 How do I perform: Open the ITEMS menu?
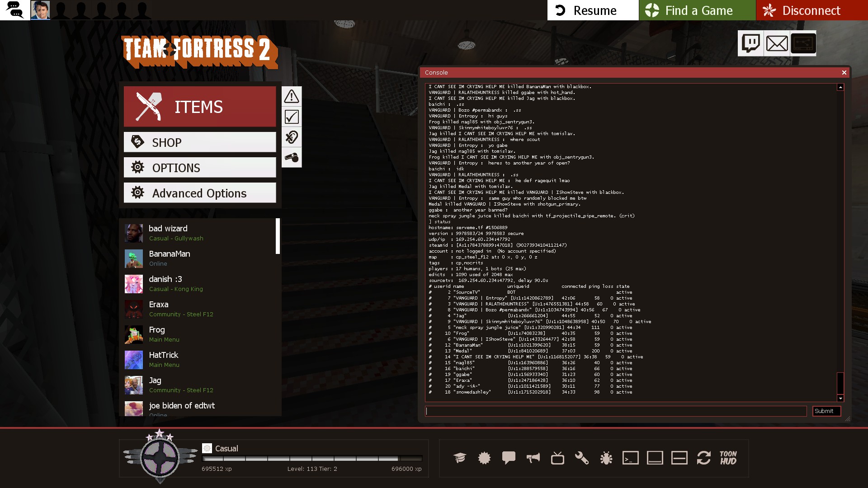tap(200, 107)
